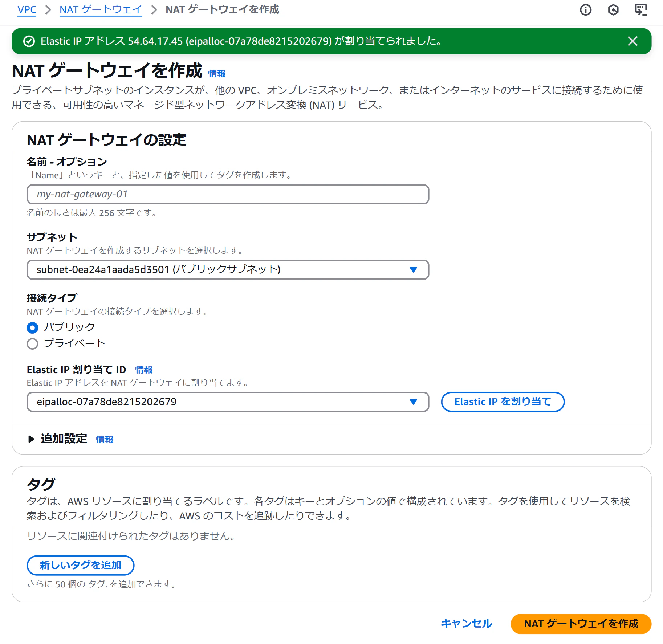663x644 pixels.
Task: Click the success checkmark icon in banner
Action: click(29, 41)
